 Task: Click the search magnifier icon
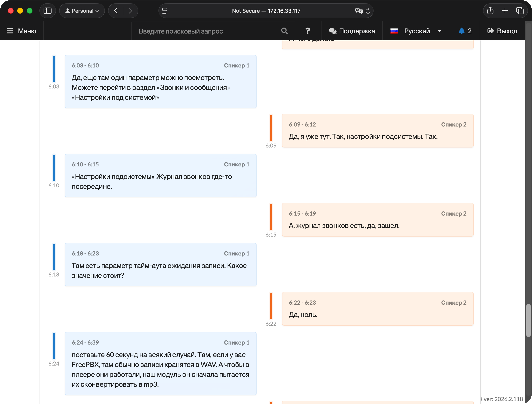pyautogui.click(x=284, y=31)
